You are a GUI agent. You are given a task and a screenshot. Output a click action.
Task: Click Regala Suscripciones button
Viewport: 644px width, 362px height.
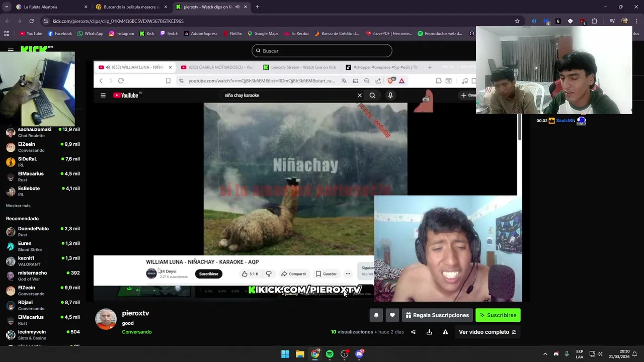click(x=437, y=315)
